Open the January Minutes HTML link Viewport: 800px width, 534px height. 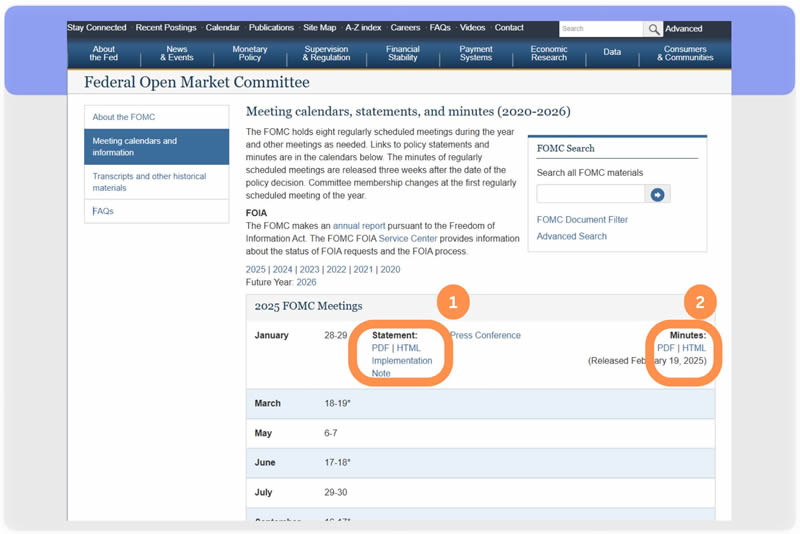tap(694, 348)
